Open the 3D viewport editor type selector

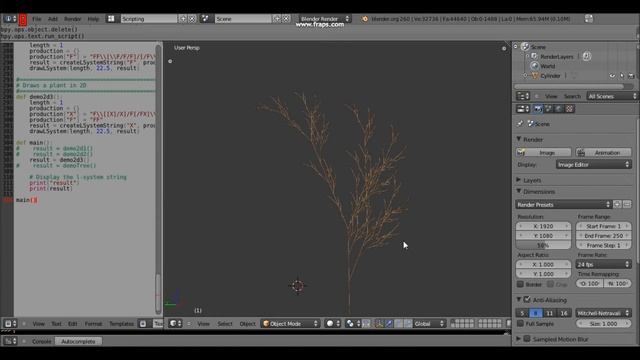[x=176, y=324]
